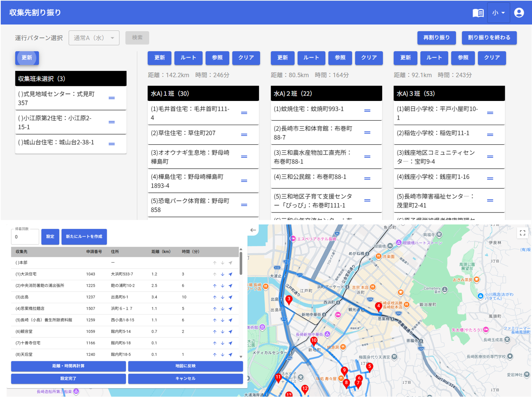
Task: Click 参照 above the 水A) 2班 list
Action: (x=340, y=58)
